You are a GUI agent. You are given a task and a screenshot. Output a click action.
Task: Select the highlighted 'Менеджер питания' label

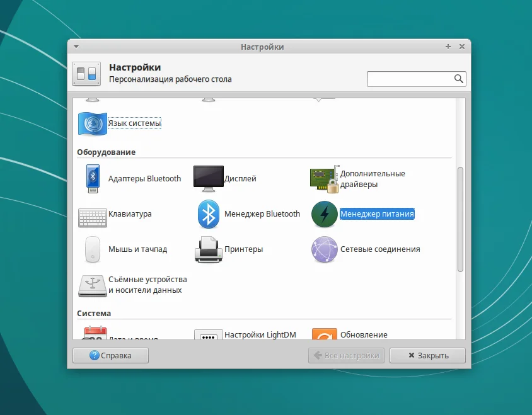coord(377,214)
